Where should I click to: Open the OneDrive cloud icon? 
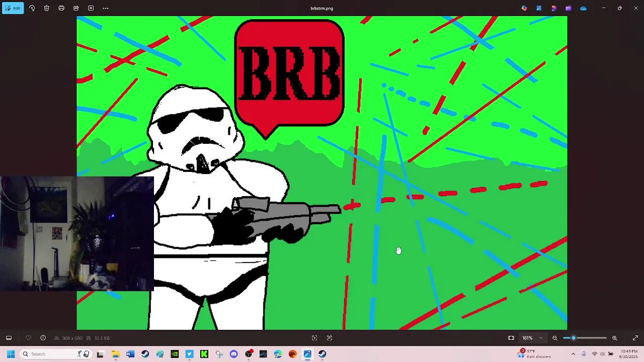583,8
